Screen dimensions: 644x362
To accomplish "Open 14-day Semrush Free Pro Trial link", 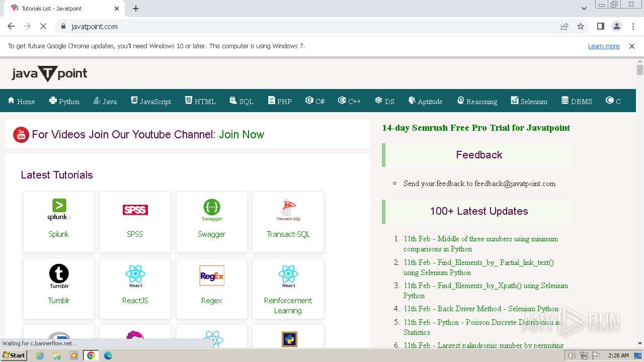I will (476, 128).
